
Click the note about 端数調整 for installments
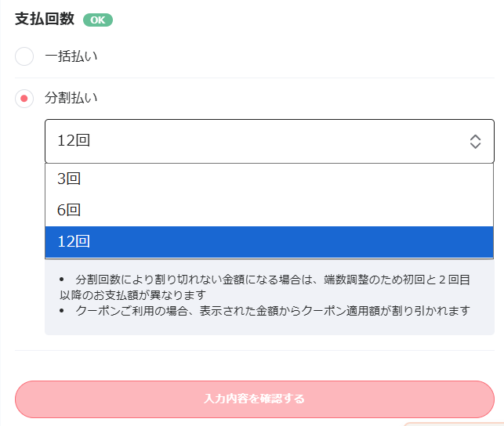click(x=267, y=287)
